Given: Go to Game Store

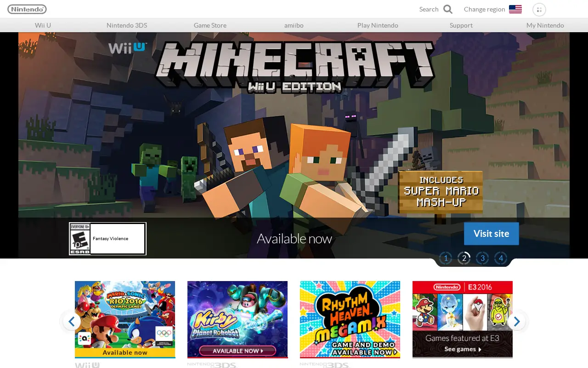Looking at the screenshot, I should (x=210, y=25).
